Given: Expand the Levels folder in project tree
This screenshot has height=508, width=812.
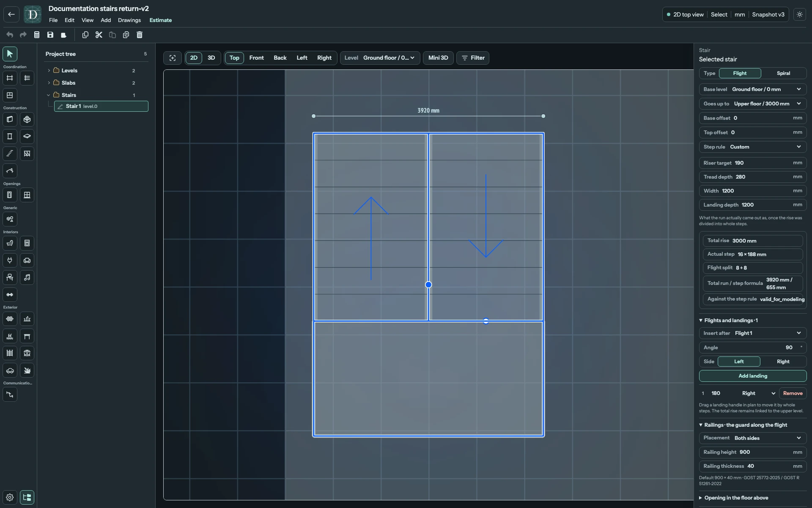Looking at the screenshot, I should pos(49,71).
